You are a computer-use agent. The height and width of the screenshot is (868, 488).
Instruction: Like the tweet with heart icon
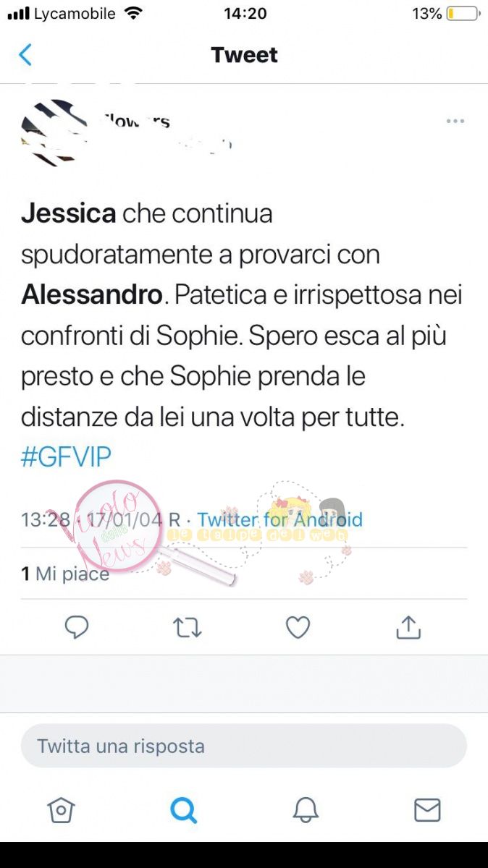coord(298,627)
